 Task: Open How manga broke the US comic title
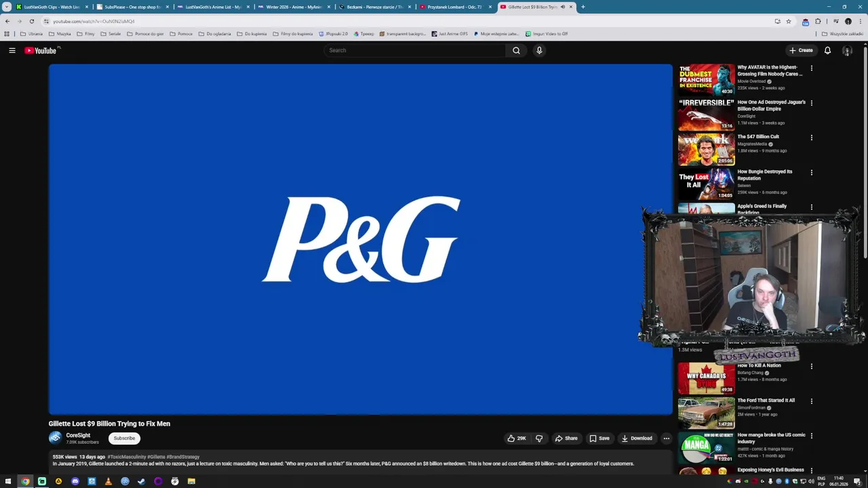771,438
